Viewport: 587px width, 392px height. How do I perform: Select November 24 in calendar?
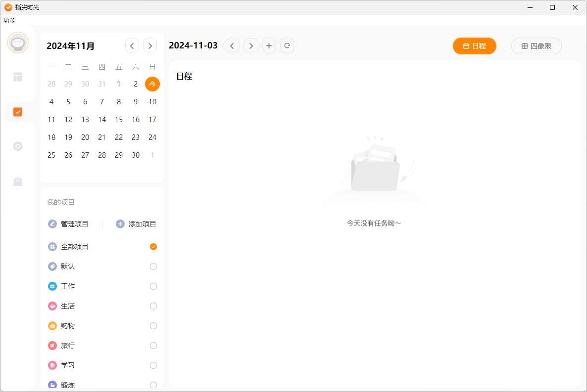tap(152, 137)
